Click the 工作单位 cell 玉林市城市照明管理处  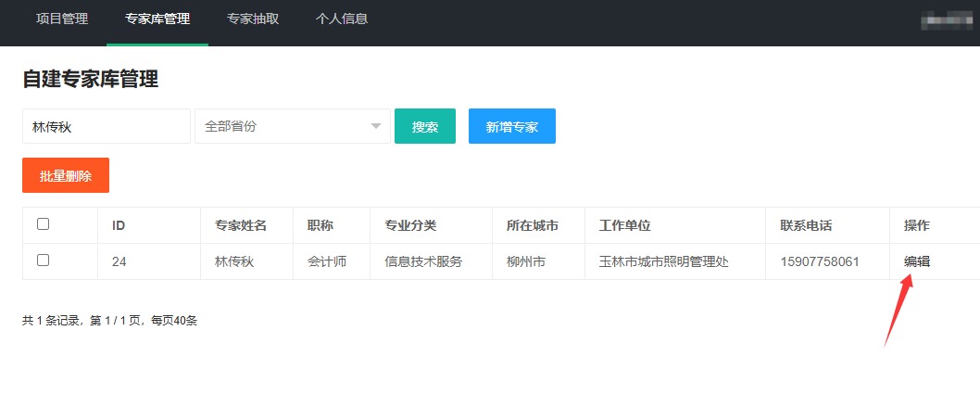664,261
